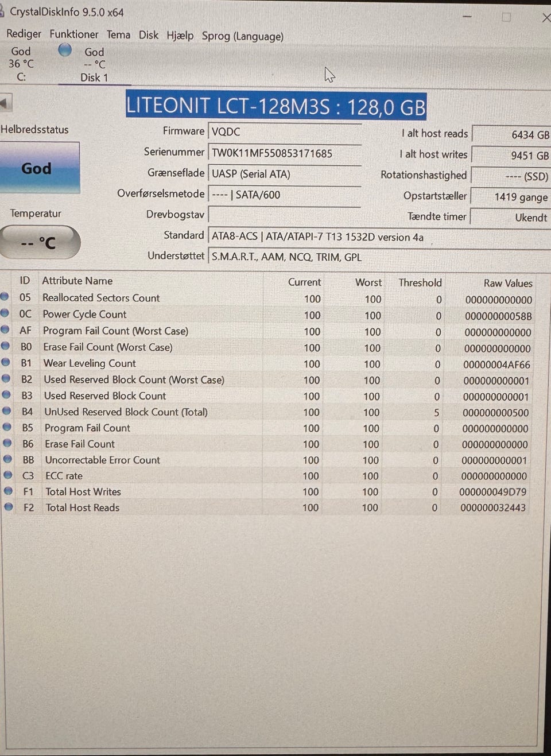
Task: Click raw value 000000049D79
Action: (493, 492)
